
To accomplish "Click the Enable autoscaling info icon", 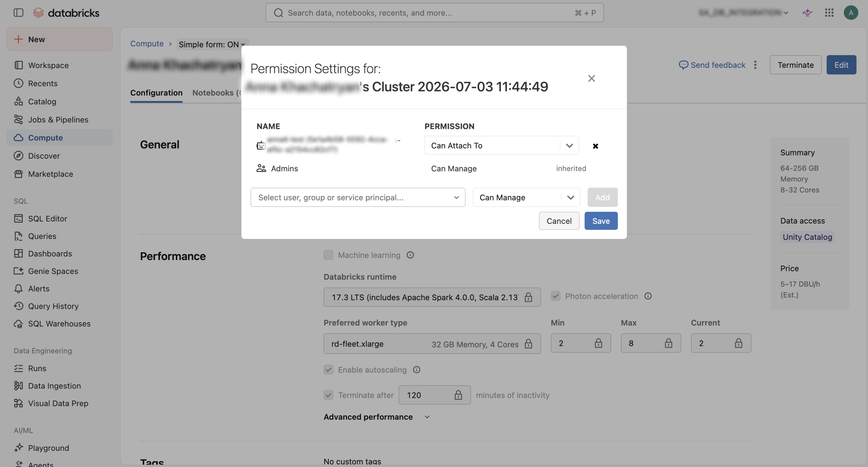I will click(417, 369).
